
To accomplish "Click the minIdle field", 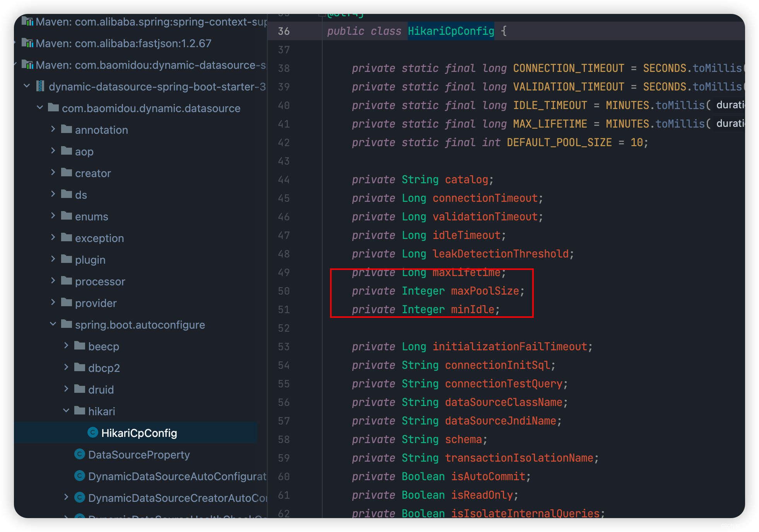I will tap(473, 309).
